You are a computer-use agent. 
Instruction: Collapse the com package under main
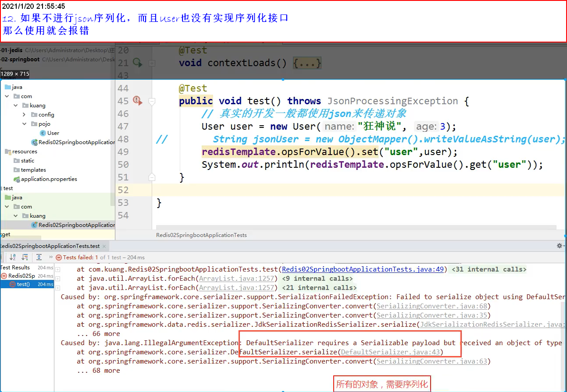click(7, 96)
